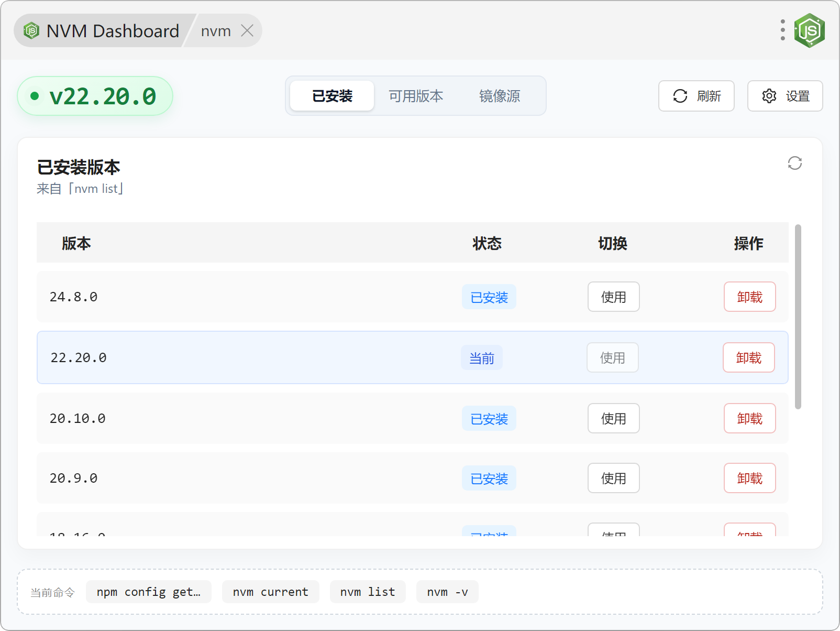Uninstall version 20.9.0 via 卸载

pyautogui.click(x=749, y=478)
